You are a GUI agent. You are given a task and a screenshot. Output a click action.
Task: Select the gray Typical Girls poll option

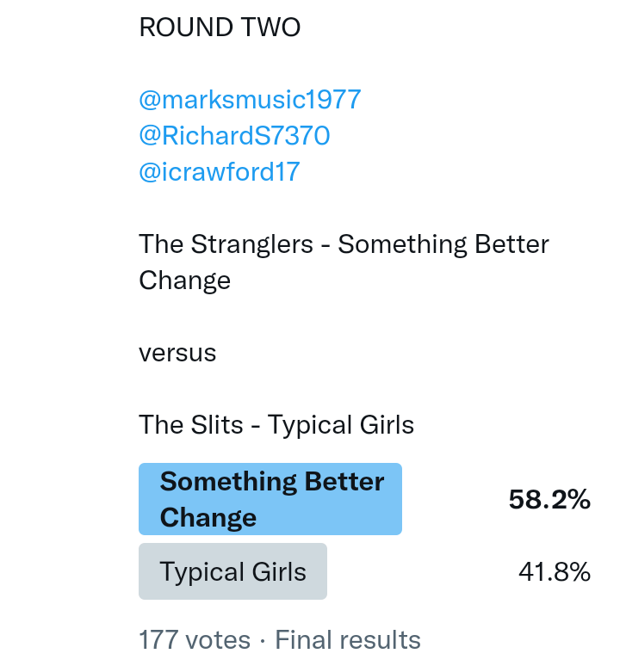pyautogui.click(x=232, y=571)
